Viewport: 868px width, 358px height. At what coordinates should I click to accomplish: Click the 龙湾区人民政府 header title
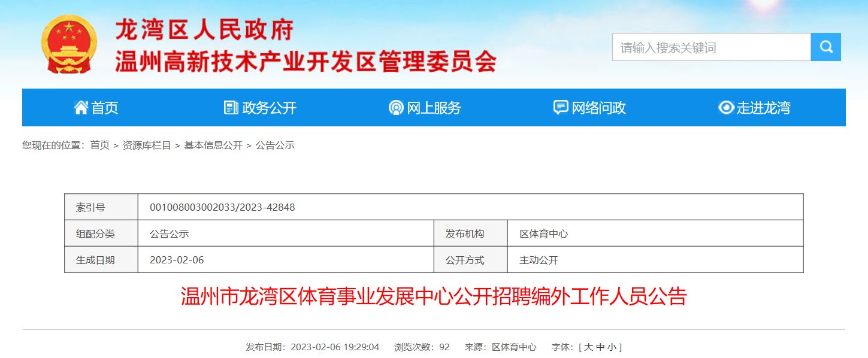(205, 29)
